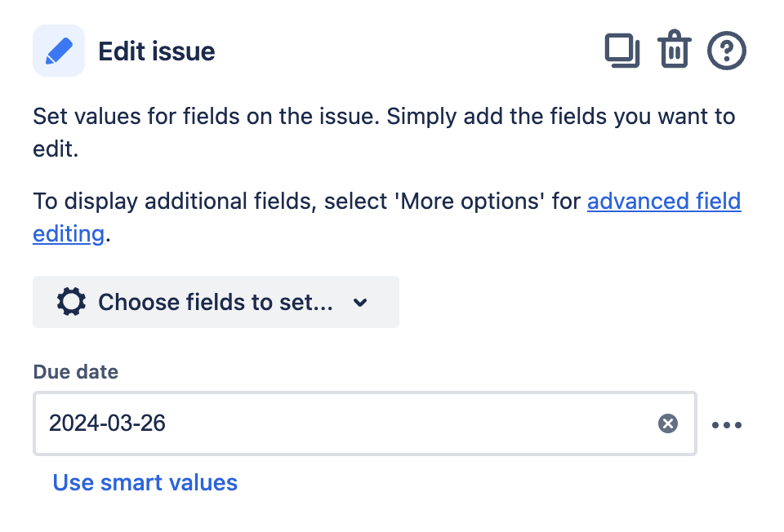
Task: Follow the advanced field link text
Action: (x=664, y=202)
